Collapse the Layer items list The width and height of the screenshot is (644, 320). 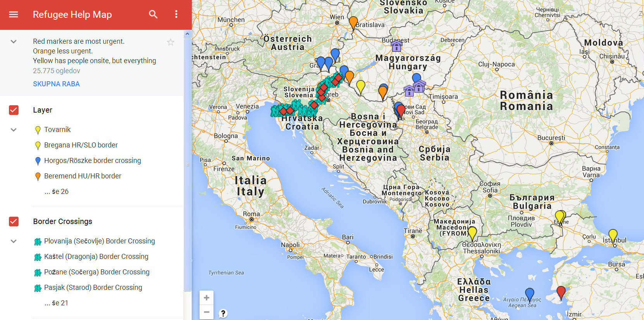(14, 130)
